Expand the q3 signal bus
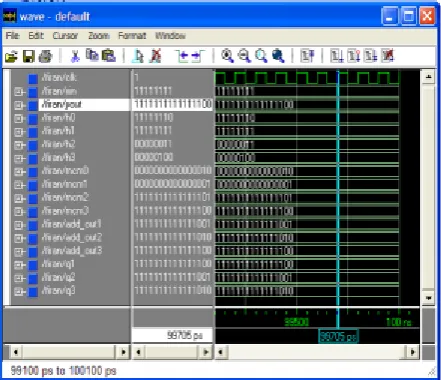 tap(19, 292)
